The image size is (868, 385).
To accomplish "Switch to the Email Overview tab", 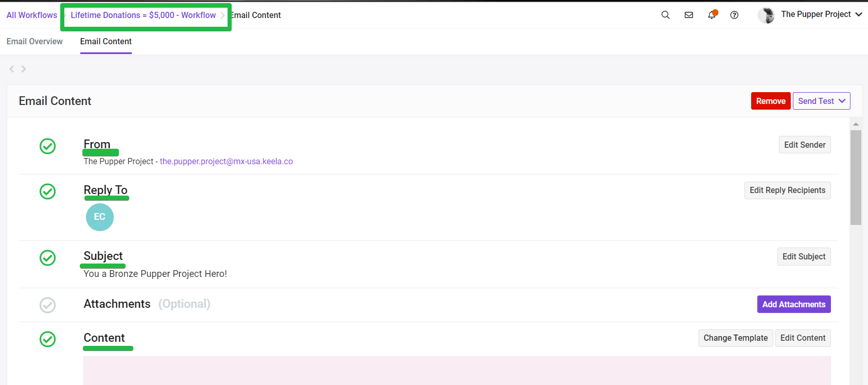I will click(34, 41).
